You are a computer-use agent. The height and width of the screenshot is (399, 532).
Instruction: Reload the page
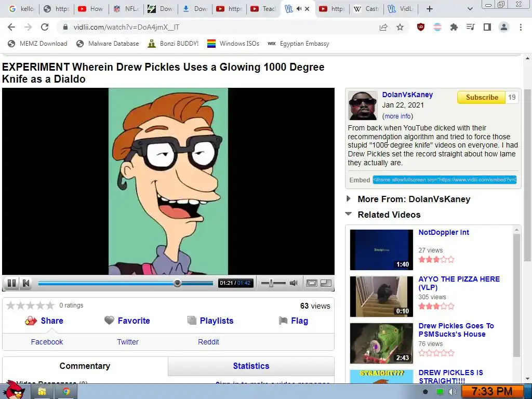(x=45, y=27)
